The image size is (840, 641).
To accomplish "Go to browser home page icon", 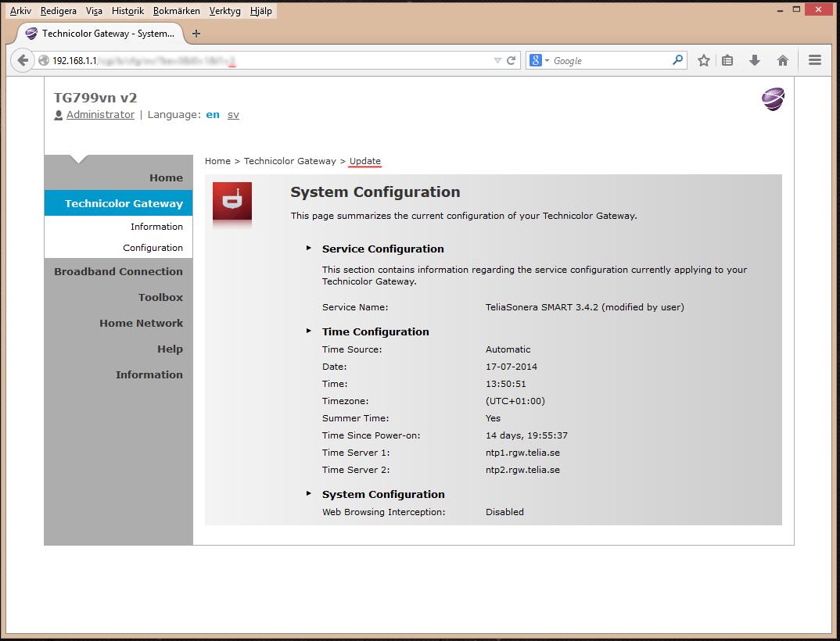I will click(783, 60).
